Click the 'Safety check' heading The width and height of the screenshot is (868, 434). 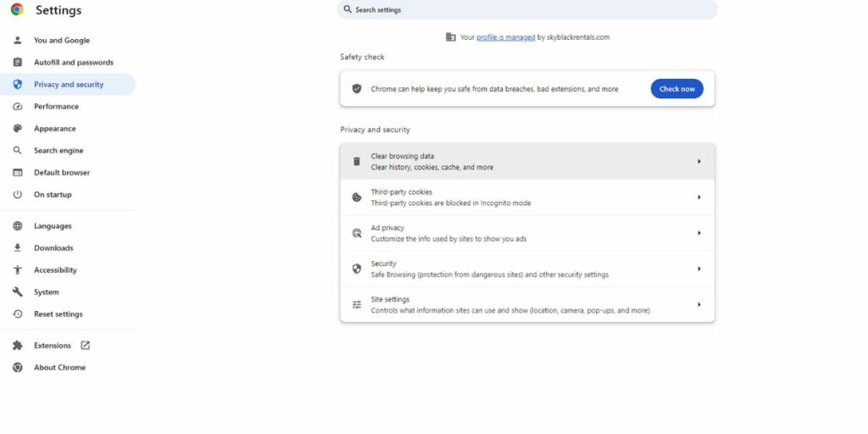click(362, 57)
